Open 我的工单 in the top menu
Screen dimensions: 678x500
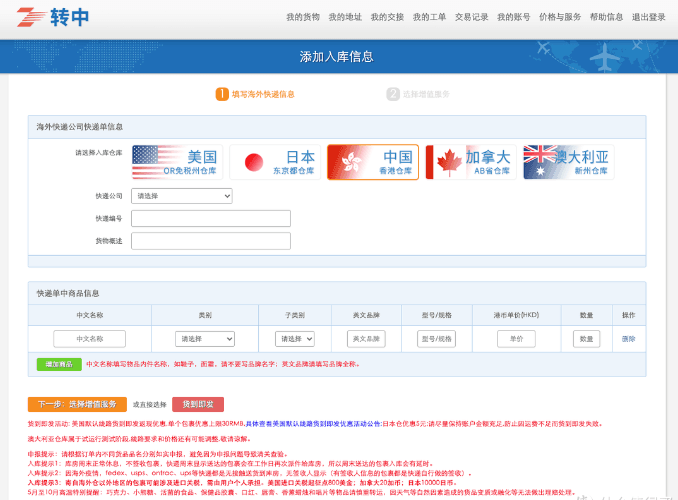[x=429, y=17]
